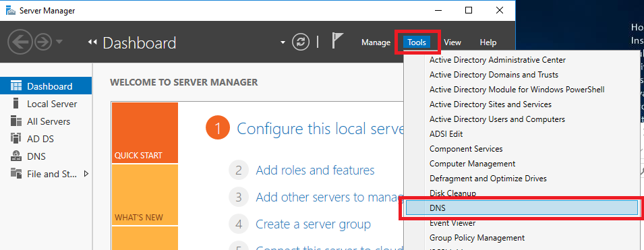This screenshot has height=250, width=644.
Task: Expand the File and Storage arrow
Action: [86, 174]
